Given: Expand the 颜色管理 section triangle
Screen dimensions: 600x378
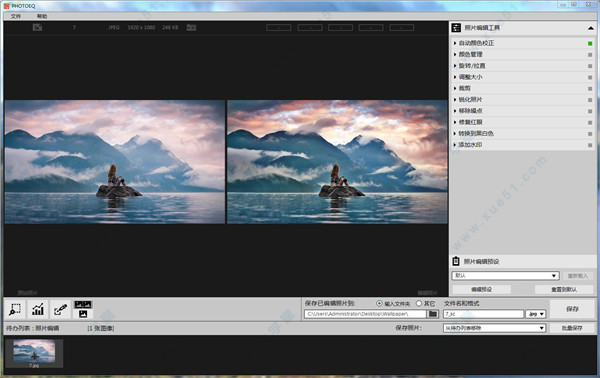Looking at the screenshot, I should pos(455,54).
